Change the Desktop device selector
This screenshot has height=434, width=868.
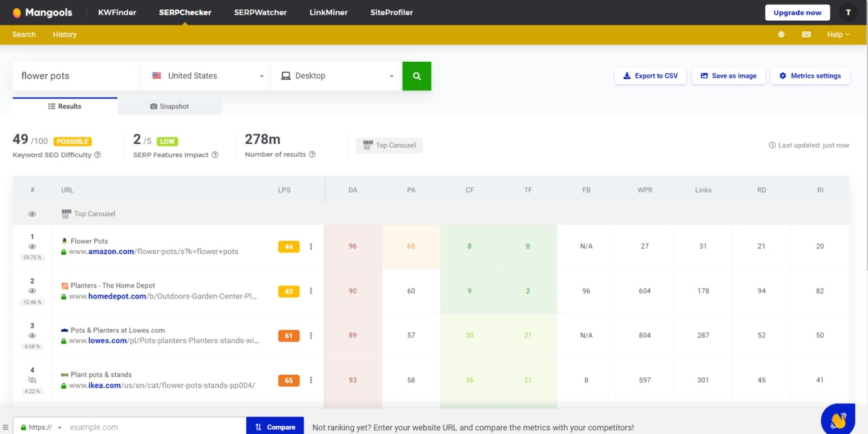[x=336, y=76]
